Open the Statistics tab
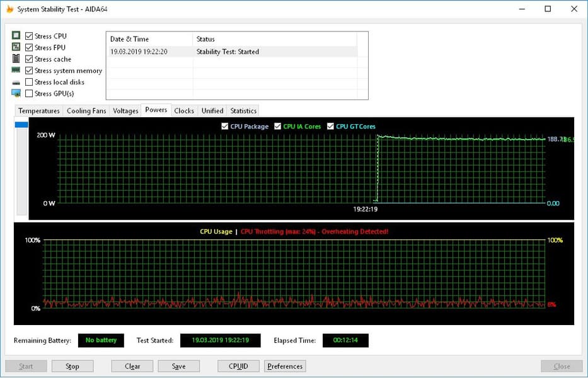This screenshot has height=378, width=588. pyautogui.click(x=243, y=111)
